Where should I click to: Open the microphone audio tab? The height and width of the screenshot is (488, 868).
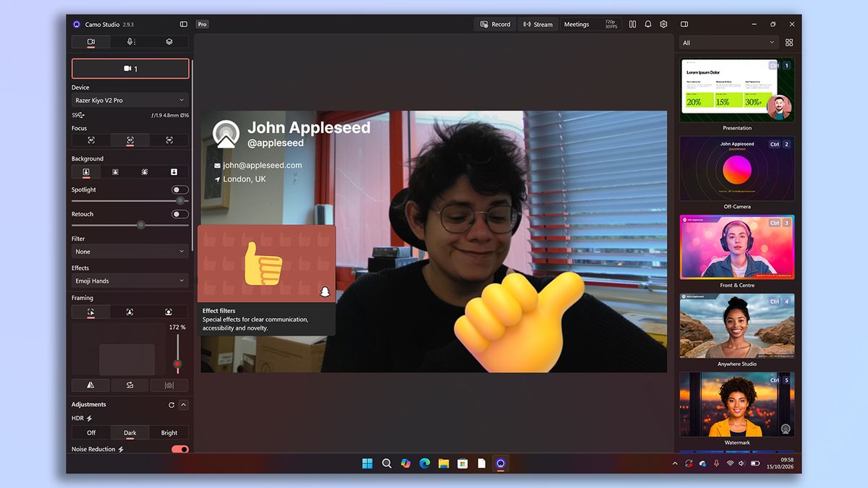tap(130, 42)
